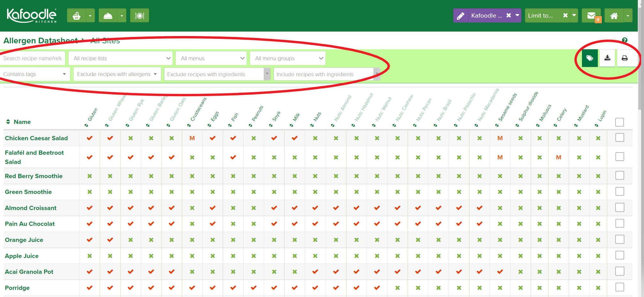
Task: Tick the Orange Juice checkbox
Action: tap(619, 239)
